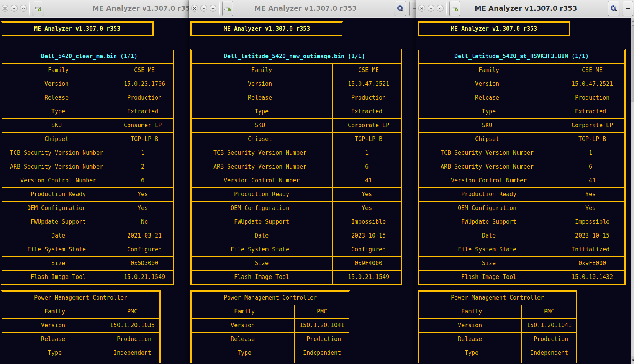Click the Chipset value TGP-LP B in the Dell_5420_clear_me window
This screenshot has width=634, height=364.
144,139
